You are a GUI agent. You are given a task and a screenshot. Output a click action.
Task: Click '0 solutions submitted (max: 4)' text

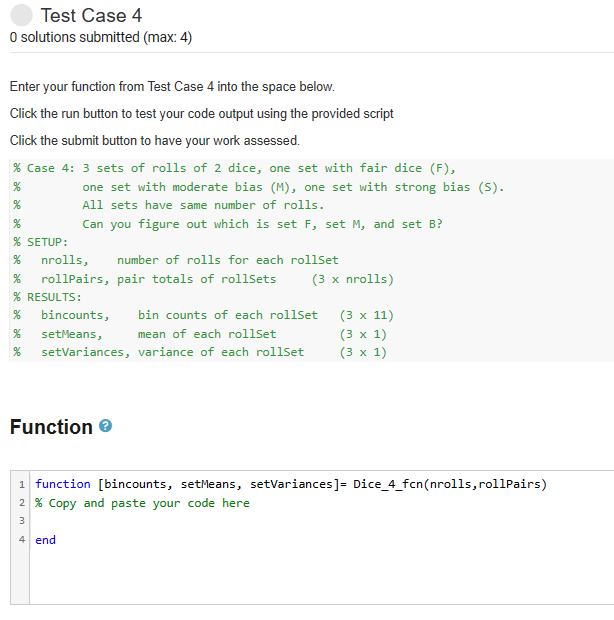pyautogui.click(x=101, y=37)
